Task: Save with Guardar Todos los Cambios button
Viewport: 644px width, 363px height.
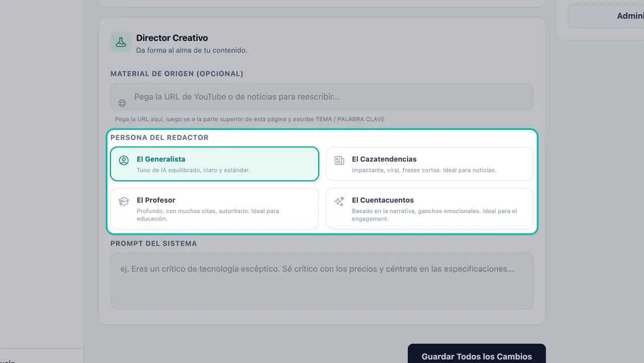Action: pyautogui.click(x=476, y=353)
